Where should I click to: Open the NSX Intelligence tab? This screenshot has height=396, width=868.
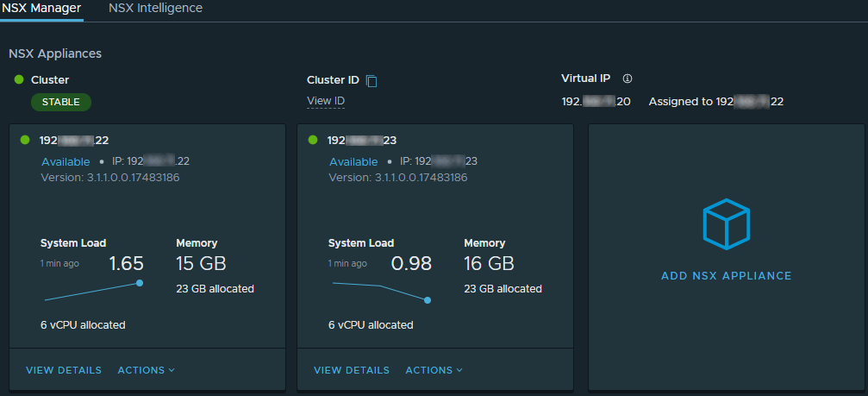[155, 9]
